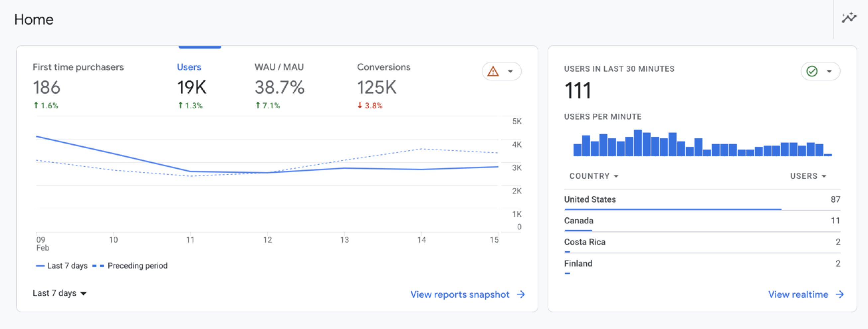Click the 111 users count value
Screen dimensions: 868x329
(x=578, y=91)
